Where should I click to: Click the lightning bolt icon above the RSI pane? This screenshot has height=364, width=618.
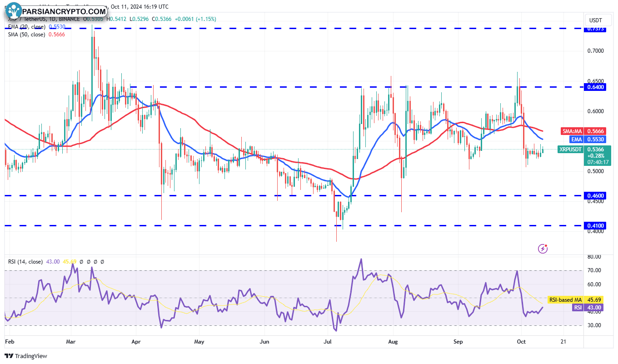pyautogui.click(x=543, y=249)
